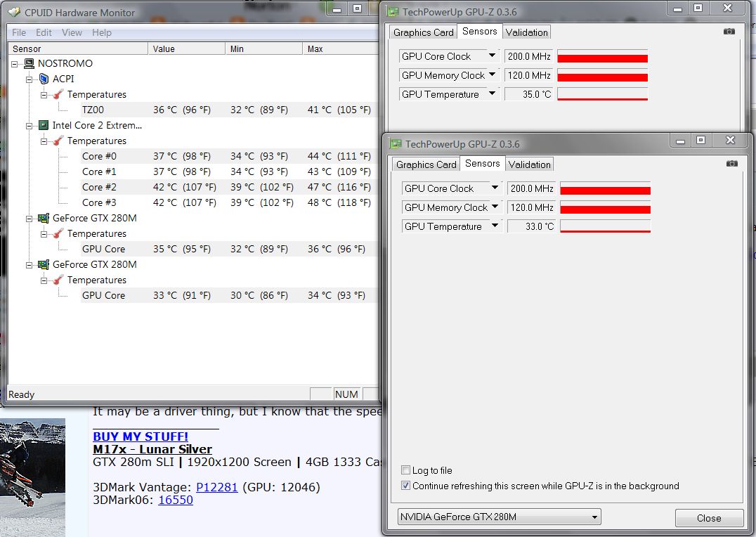This screenshot has height=537, width=756.
Task: Switch to Graphics Card tab in back GPU-Z window
Action: pyautogui.click(x=424, y=32)
